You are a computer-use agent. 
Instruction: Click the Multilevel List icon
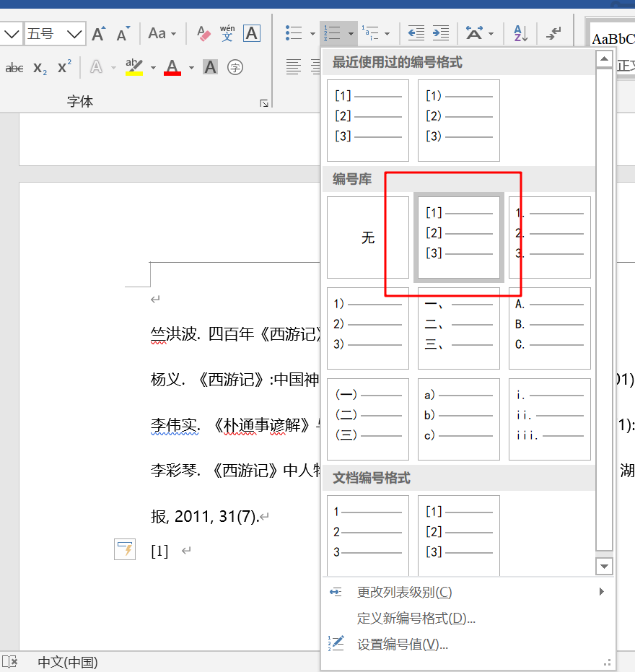(371, 33)
